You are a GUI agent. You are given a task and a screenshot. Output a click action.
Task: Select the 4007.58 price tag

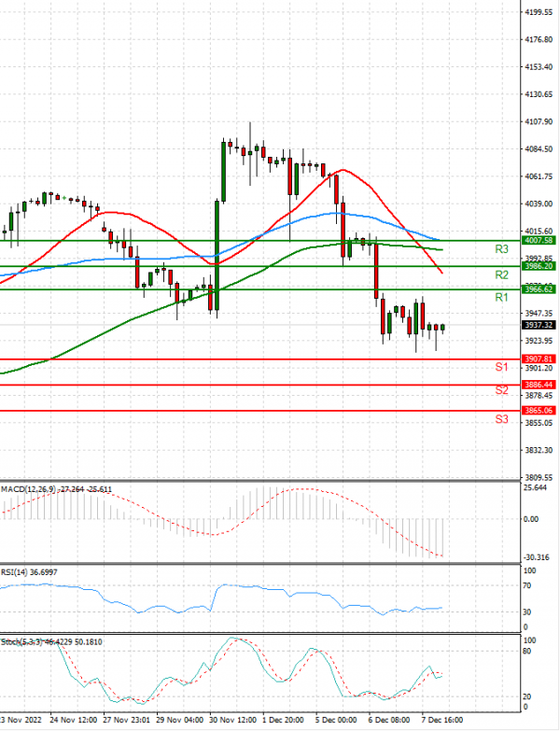pos(539,241)
